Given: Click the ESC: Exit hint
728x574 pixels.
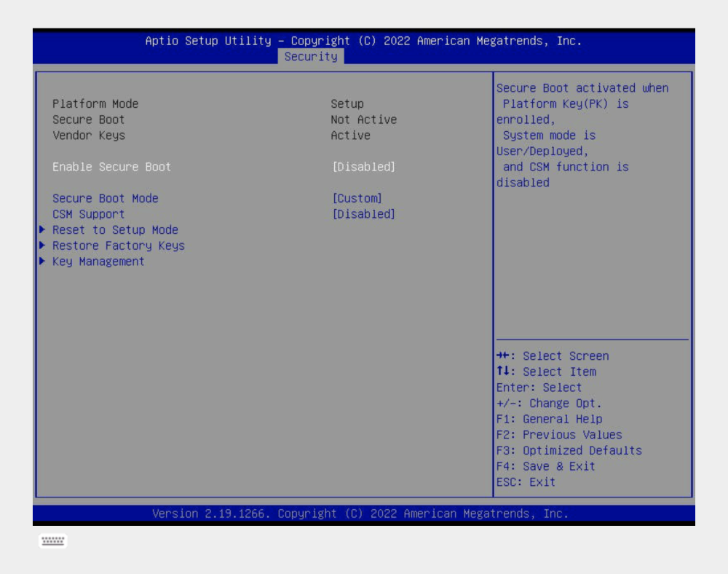Looking at the screenshot, I should [x=526, y=482].
